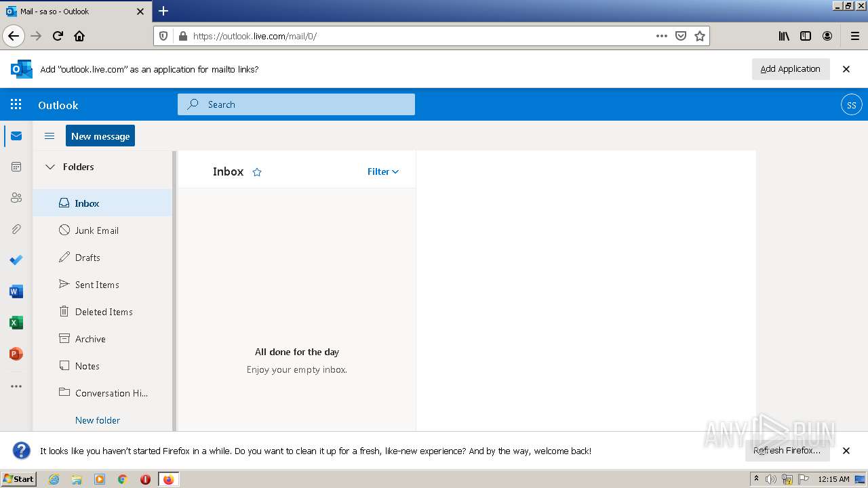Launch Internet Explorer from taskbar

54,479
